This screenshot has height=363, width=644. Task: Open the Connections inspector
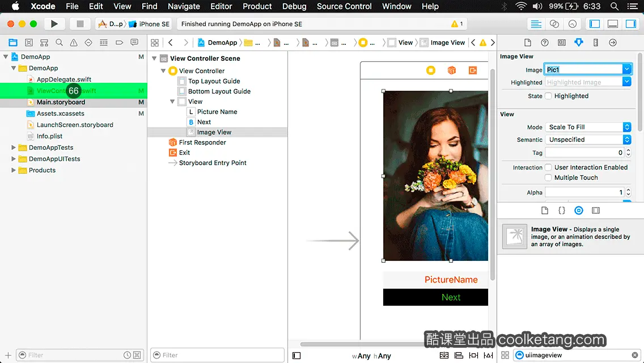(x=613, y=43)
